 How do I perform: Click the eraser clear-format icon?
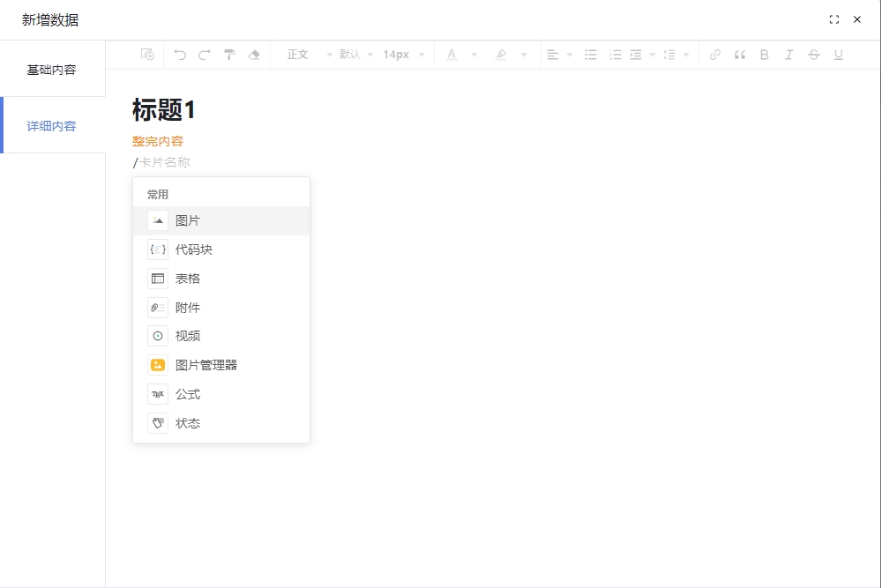[255, 55]
